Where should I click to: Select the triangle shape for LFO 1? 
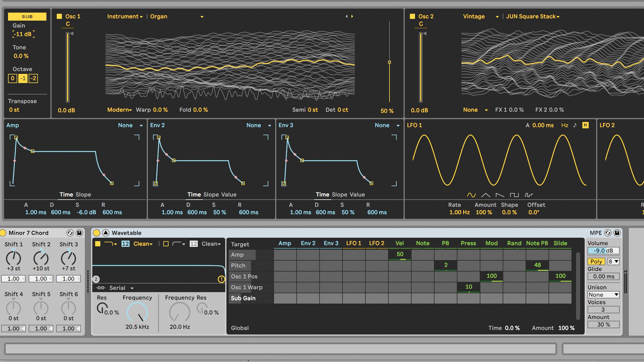point(486,195)
